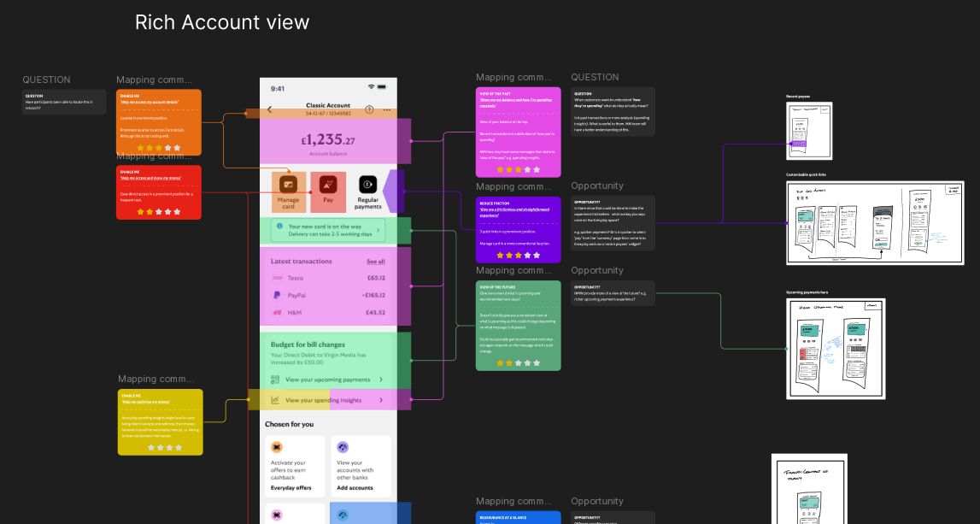The height and width of the screenshot is (524, 980).
Task: Open the Regular payments icon
Action: pos(368,184)
